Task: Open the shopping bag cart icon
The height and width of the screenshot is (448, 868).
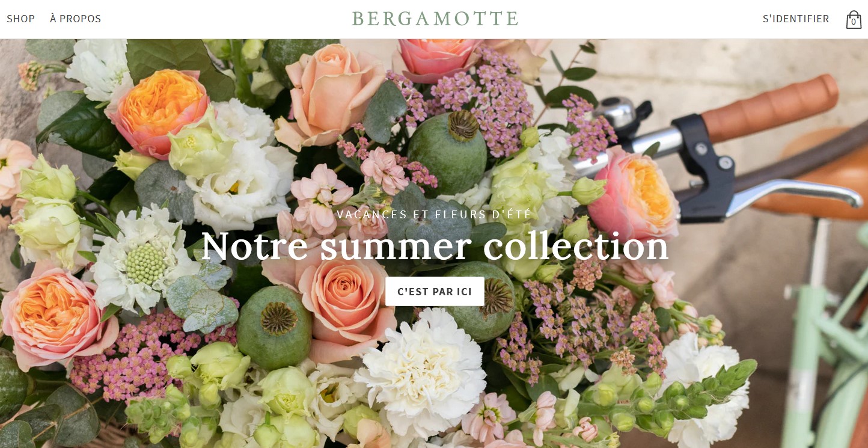Action: [854, 19]
